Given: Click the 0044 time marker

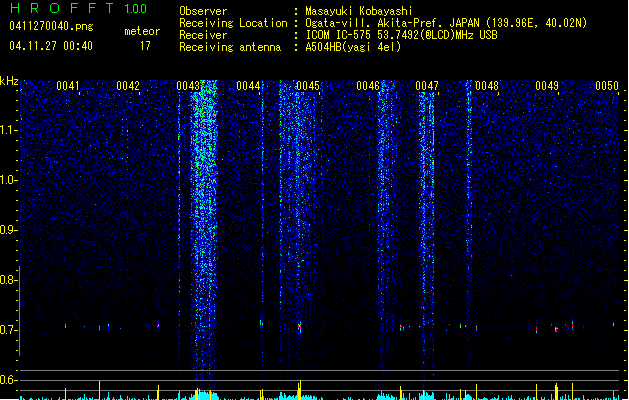Looking at the screenshot, I should pos(248,86).
